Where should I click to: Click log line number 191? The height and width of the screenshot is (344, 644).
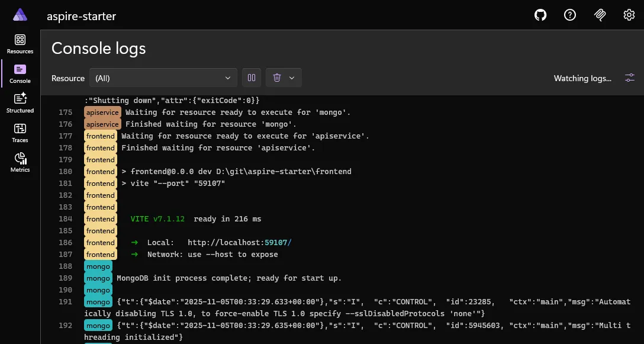(66, 302)
